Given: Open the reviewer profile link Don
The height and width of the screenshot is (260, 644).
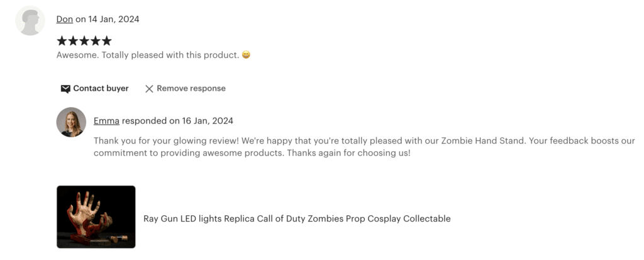Looking at the screenshot, I should coord(65,20).
